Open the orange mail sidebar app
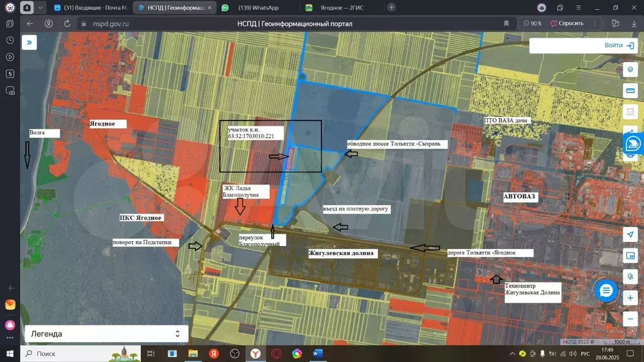644x362 pixels. click(x=10, y=305)
